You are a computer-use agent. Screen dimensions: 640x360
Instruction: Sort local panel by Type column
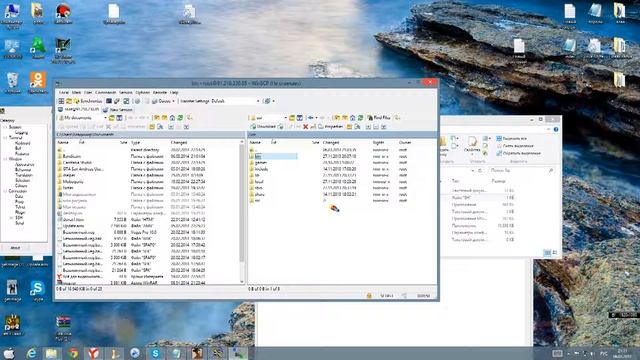click(x=136, y=142)
